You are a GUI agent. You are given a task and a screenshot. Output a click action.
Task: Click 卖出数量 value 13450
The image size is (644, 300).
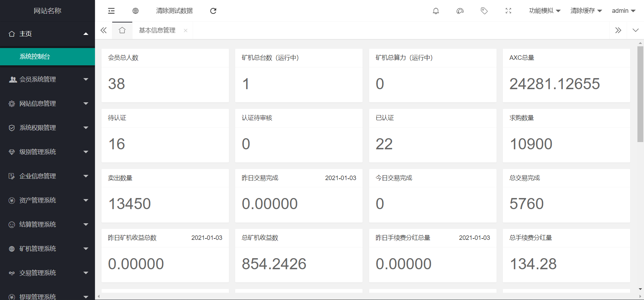click(129, 204)
